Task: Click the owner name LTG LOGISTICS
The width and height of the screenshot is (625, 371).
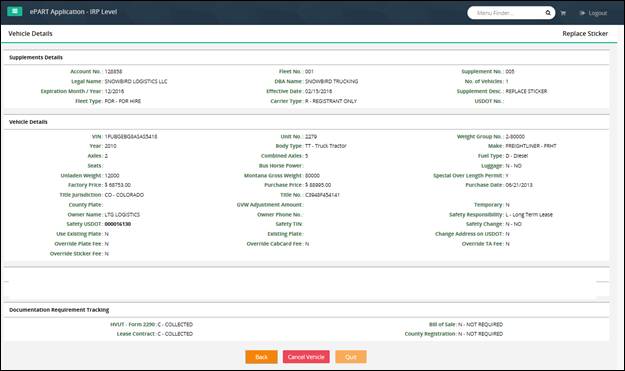Action: click(x=122, y=214)
